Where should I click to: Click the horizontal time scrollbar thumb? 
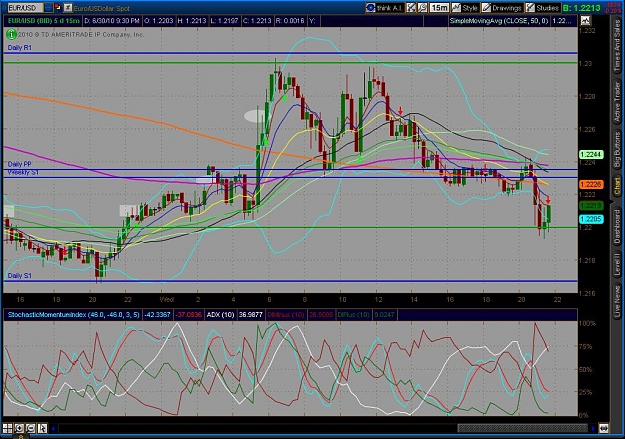[523, 429]
